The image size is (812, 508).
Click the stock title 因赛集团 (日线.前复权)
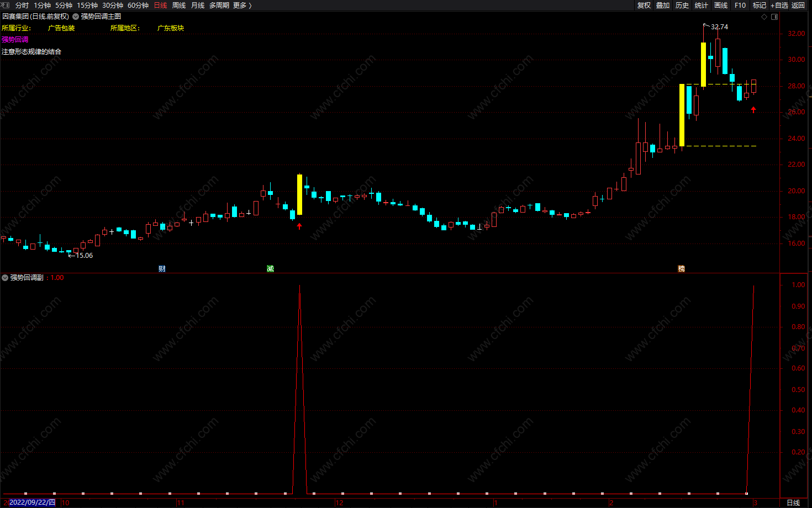click(35, 17)
